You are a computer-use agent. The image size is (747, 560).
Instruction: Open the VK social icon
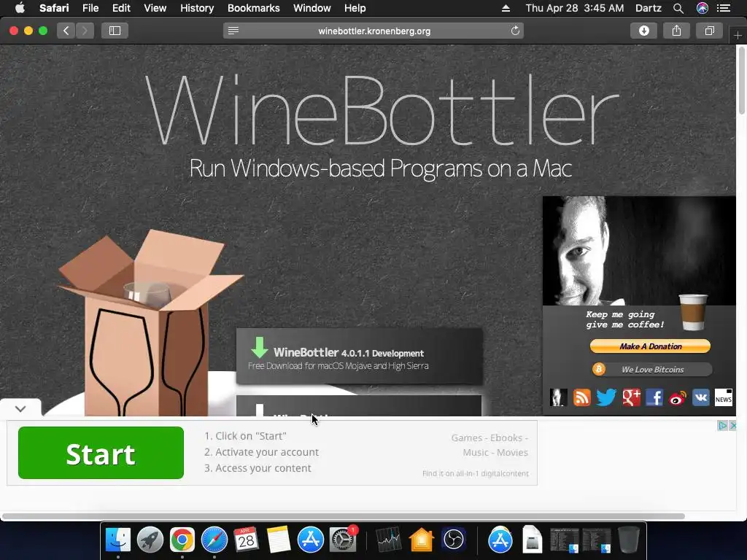click(x=701, y=397)
